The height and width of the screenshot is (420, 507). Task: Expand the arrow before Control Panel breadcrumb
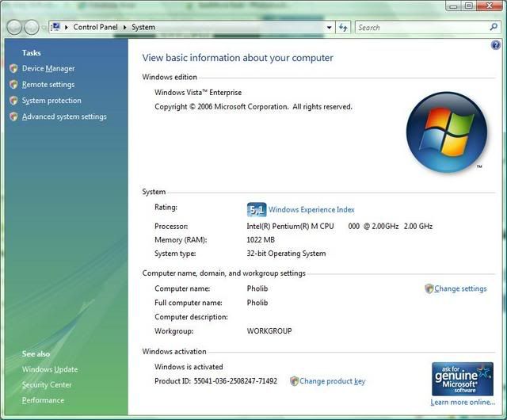click(67, 28)
